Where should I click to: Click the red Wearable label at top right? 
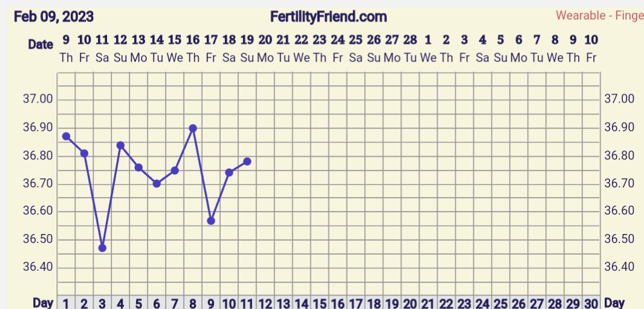(599, 16)
